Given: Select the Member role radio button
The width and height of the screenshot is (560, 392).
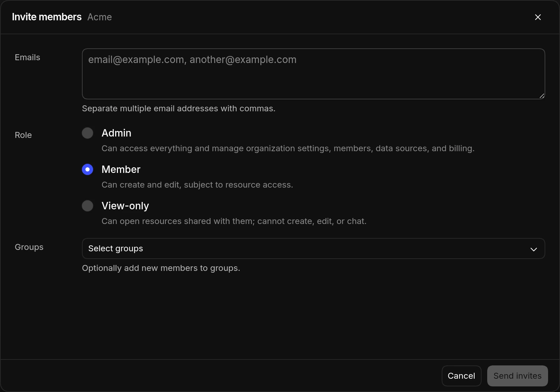Looking at the screenshot, I should pos(87,169).
